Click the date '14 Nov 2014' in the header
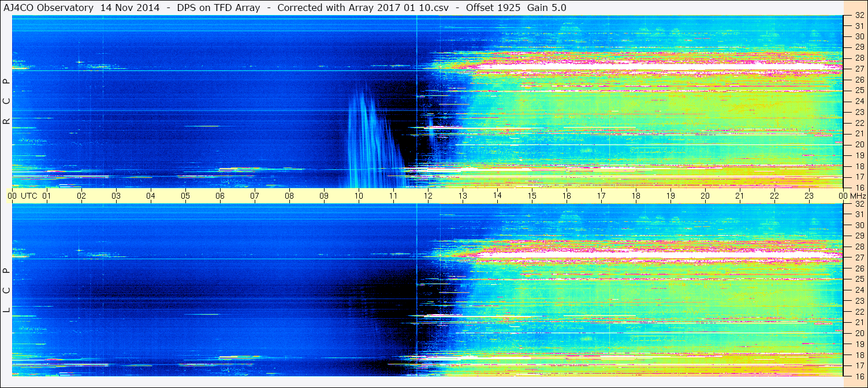868x388 pixels. [x=130, y=8]
